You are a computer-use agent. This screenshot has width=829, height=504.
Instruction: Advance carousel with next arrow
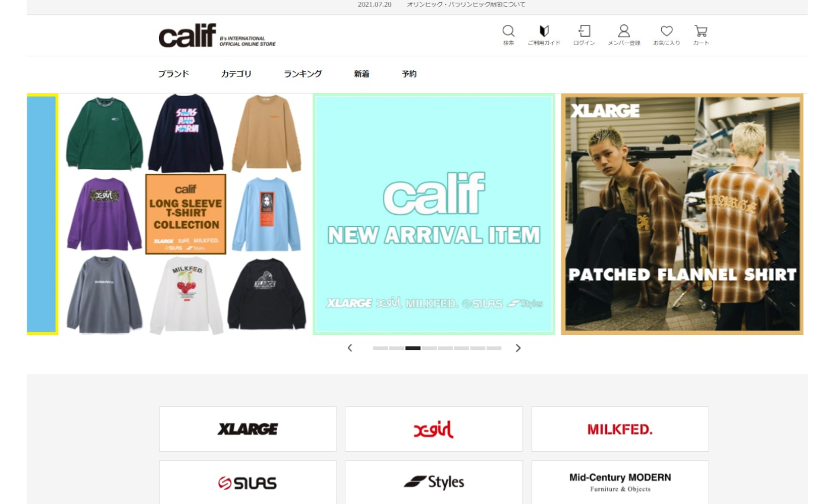(518, 348)
